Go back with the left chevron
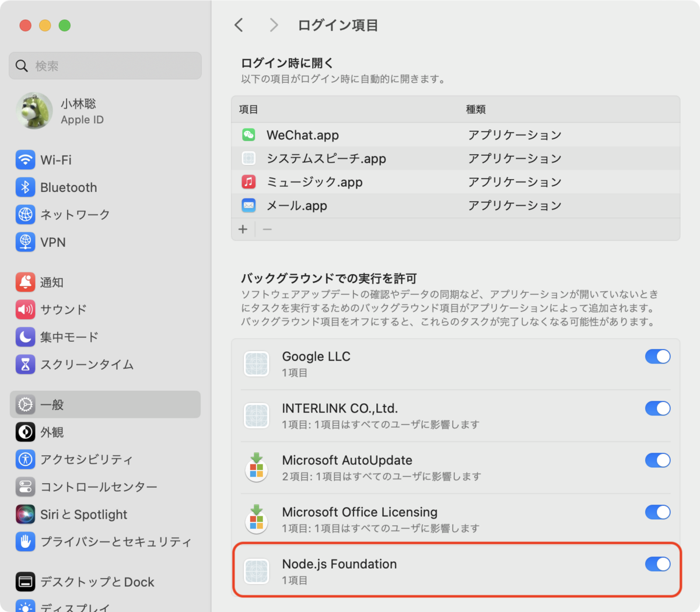The width and height of the screenshot is (700, 612). click(x=239, y=25)
